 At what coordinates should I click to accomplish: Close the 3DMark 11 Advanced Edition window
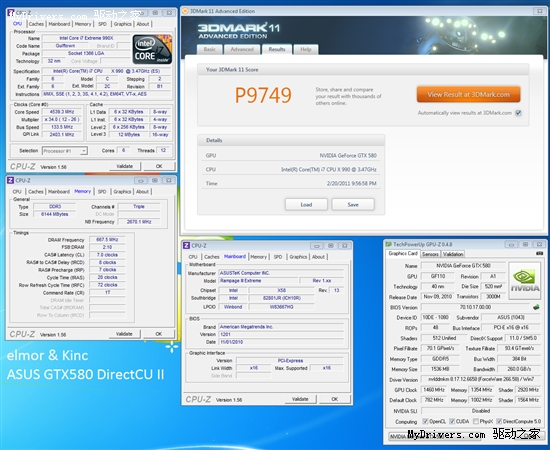pos(539,11)
